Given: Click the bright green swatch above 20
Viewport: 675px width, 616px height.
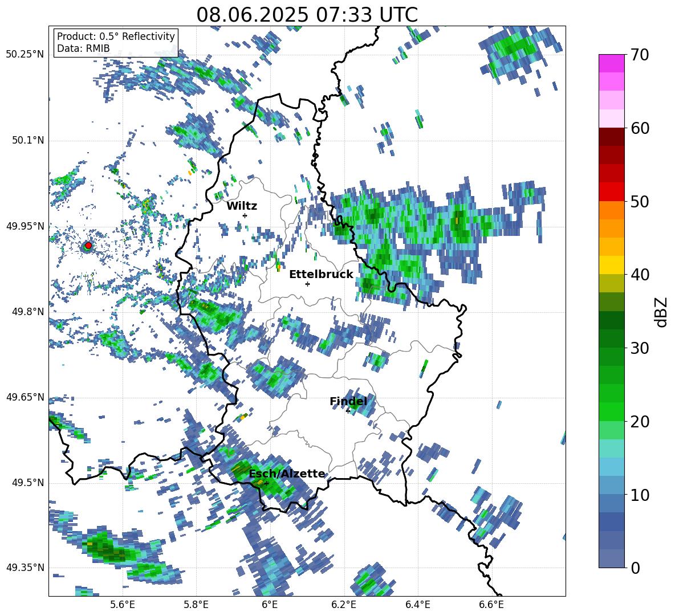Looking at the screenshot, I should coord(611,411).
